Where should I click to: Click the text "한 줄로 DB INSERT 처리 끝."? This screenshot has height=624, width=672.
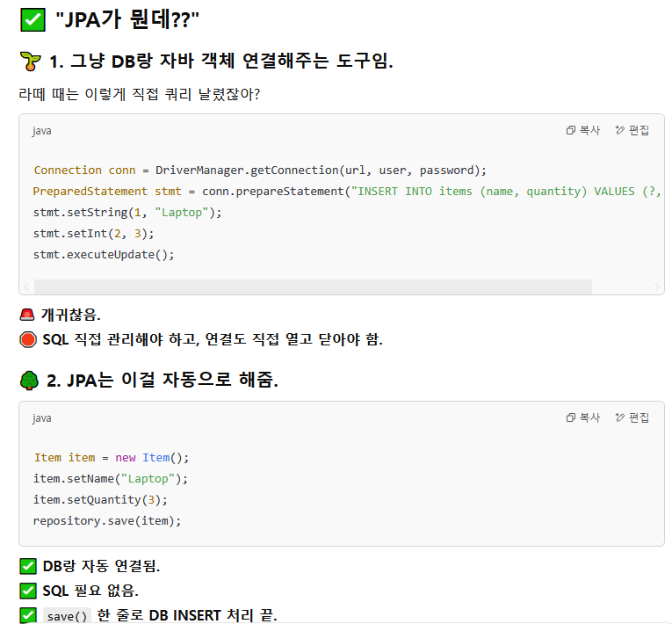pos(187,615)
